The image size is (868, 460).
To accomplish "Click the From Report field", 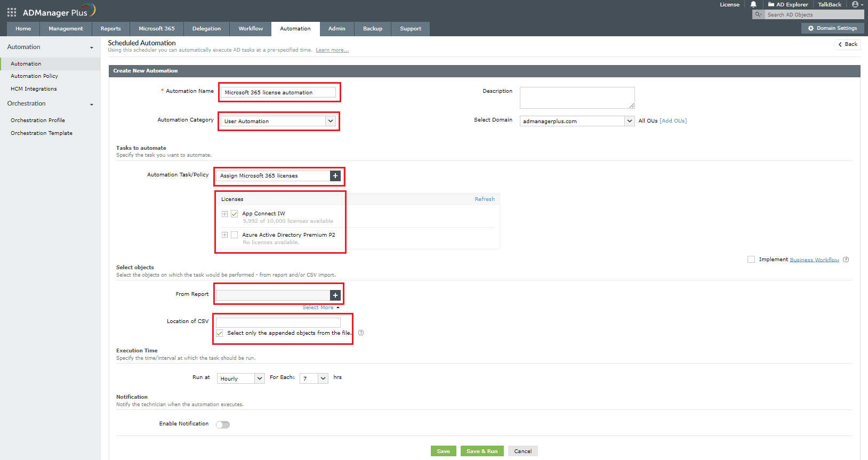I will pyautogui.click(x=273, y=295).
